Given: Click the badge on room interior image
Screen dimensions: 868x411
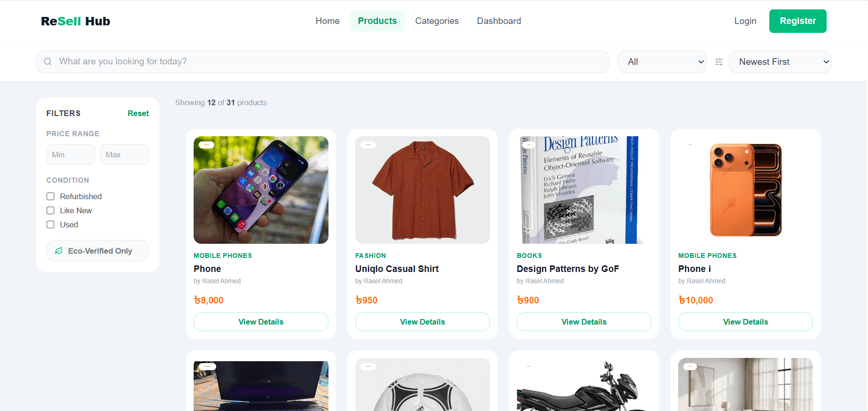Looking at the screenshot, I should (690, 366).
